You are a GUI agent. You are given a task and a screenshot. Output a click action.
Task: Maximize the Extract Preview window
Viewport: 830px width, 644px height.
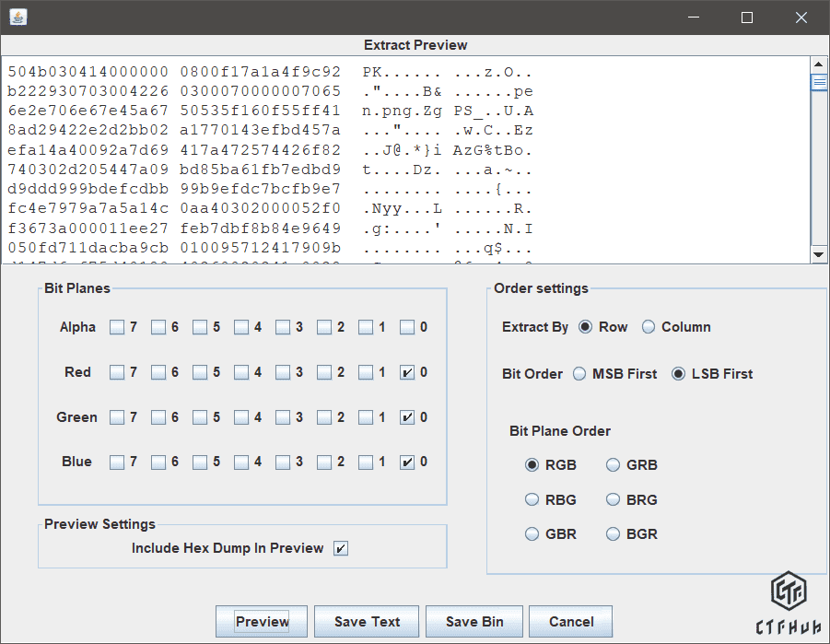pos(747,18)
